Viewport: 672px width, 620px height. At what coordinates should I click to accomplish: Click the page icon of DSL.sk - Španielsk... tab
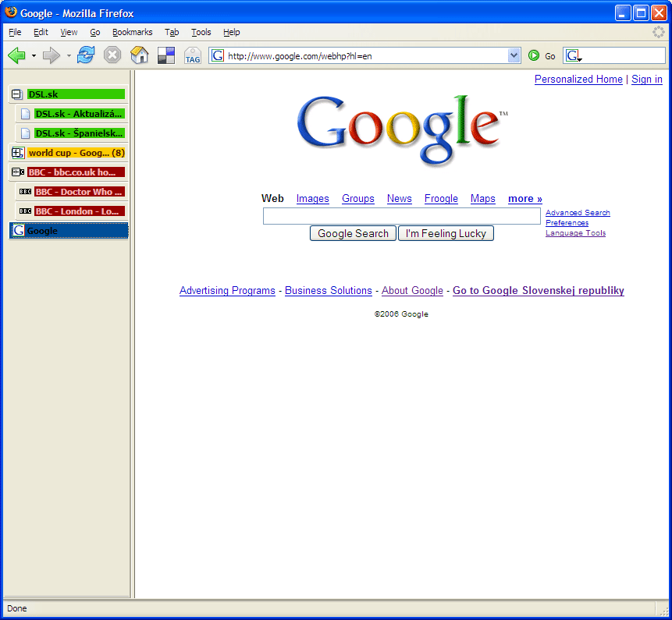25,133
